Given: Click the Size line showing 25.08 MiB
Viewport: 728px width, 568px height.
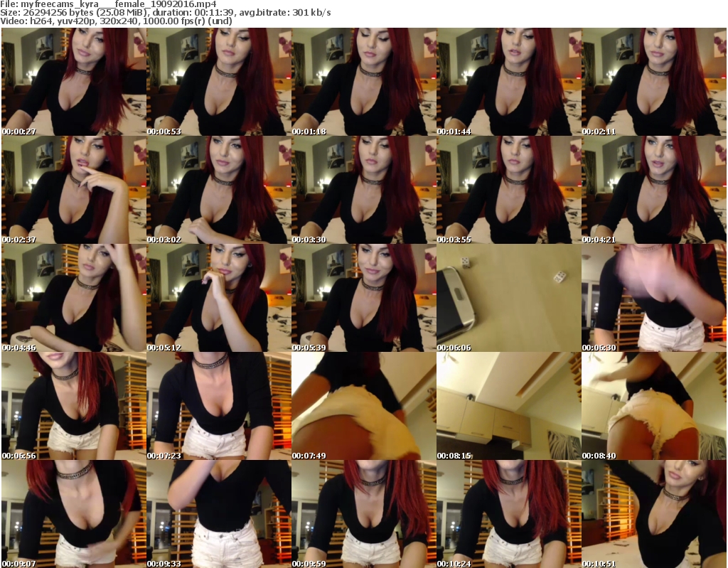Looking at the screenshot, I should coord(165,13).
